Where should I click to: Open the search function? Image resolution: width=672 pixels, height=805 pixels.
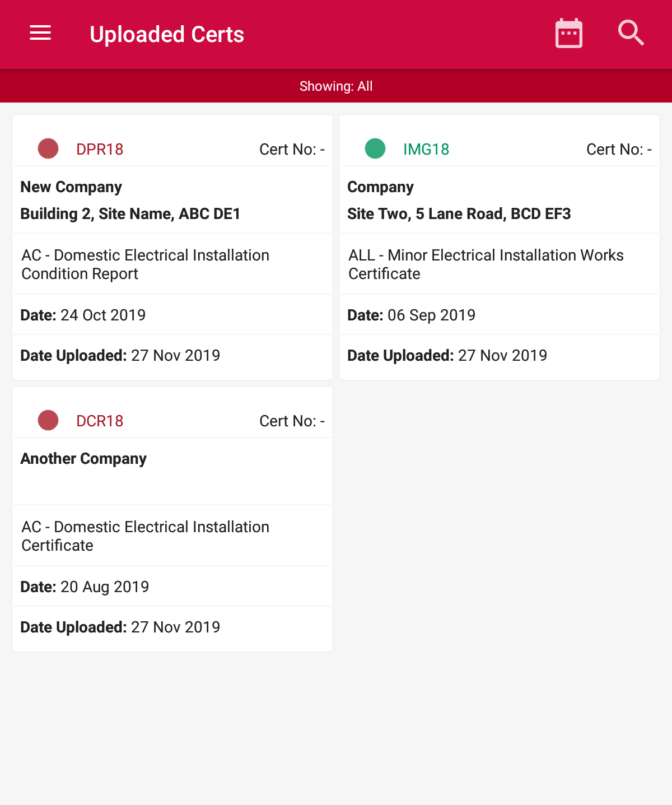[x=631, y=33]
